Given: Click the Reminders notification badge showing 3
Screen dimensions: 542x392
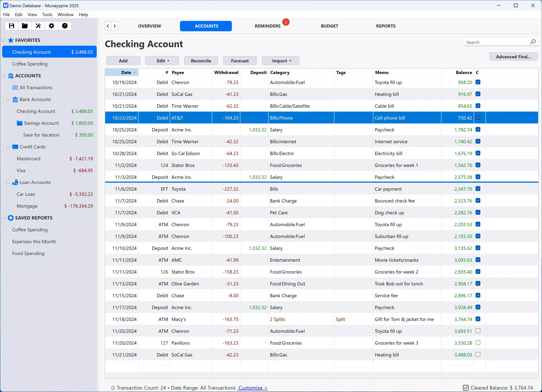Looking at the screenshot, I should click(286, 22).
